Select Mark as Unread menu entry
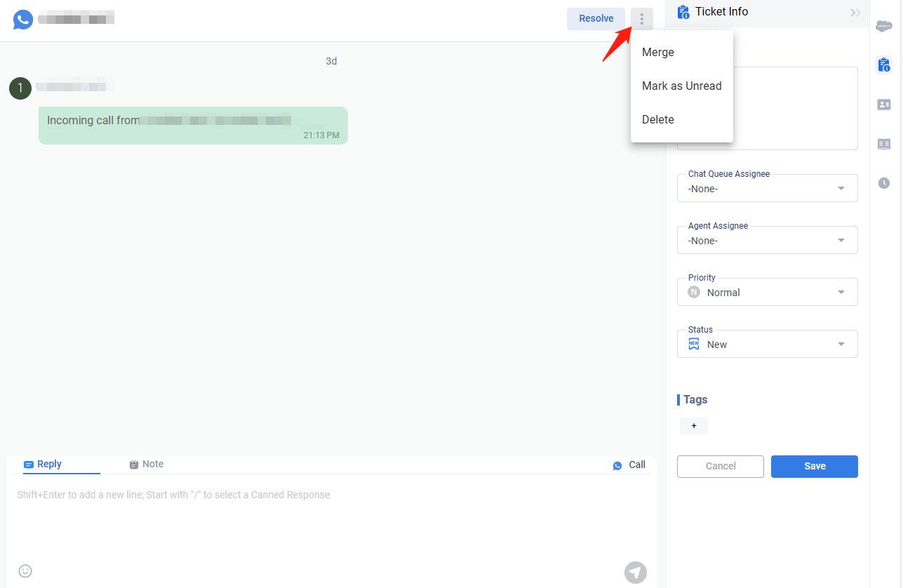The height and width of the screenshot is (588, 903). pyautogui.click(x=681, y=86)
